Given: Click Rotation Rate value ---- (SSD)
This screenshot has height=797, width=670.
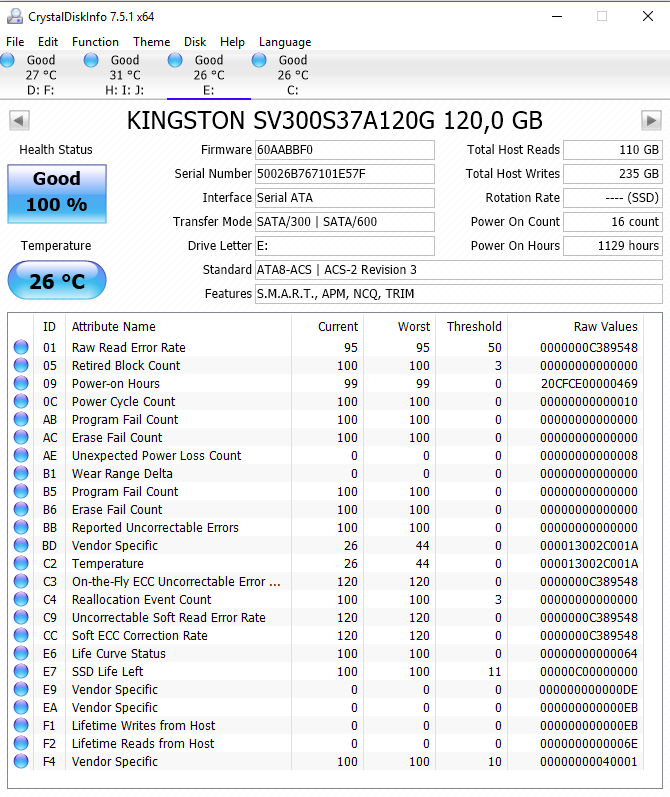Looking at the screenshot, I should click(613, 198).
